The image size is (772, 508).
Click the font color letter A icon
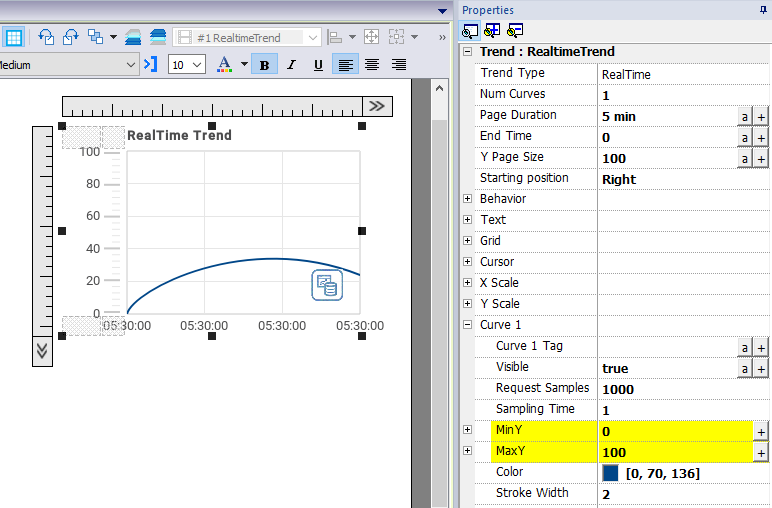click(224, 65)
